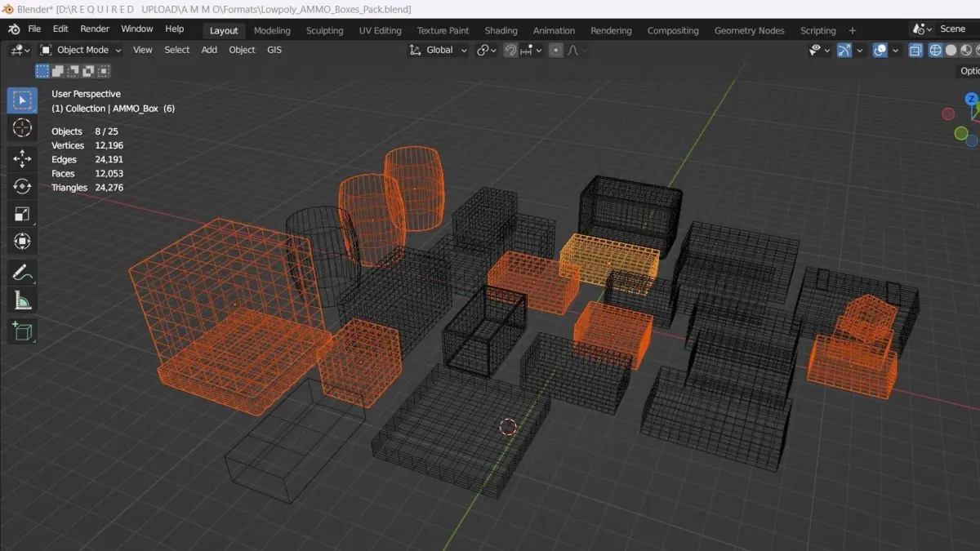The height and width of the screenshot is (551, 980).
Task: Switch viewport shading to Solid
Action: point(951,50)
